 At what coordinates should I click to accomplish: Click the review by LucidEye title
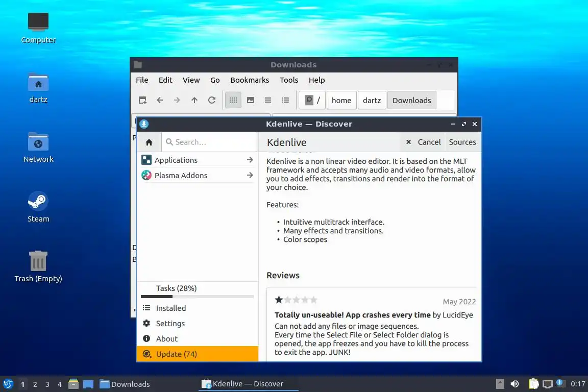(353, 315)
